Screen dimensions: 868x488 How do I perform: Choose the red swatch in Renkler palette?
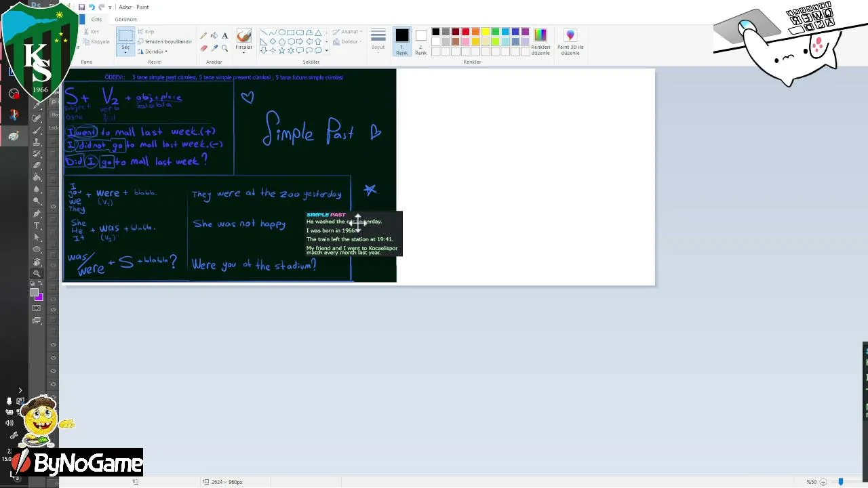tap(466, 32)
